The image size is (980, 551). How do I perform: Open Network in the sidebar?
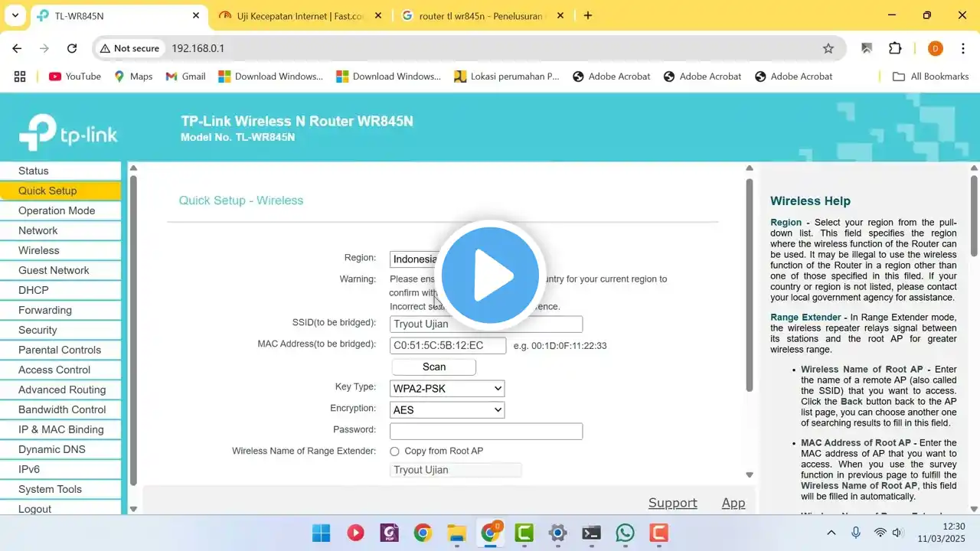click(60, 230)
